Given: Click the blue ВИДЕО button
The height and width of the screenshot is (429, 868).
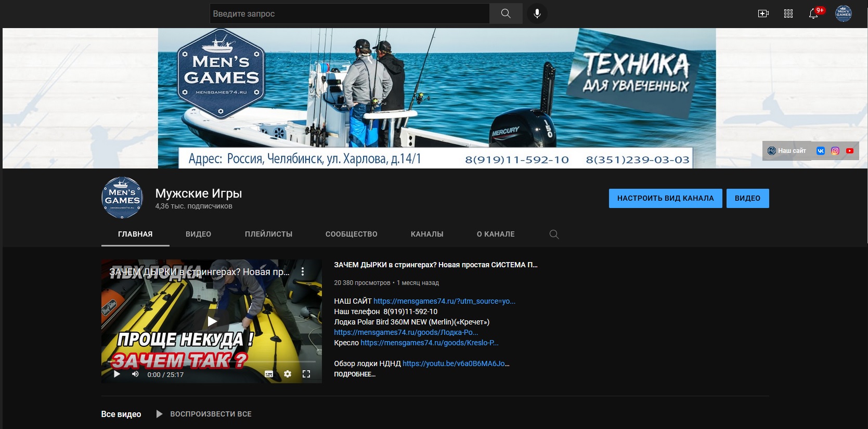Looking at the screenshot, I should 747,198.
